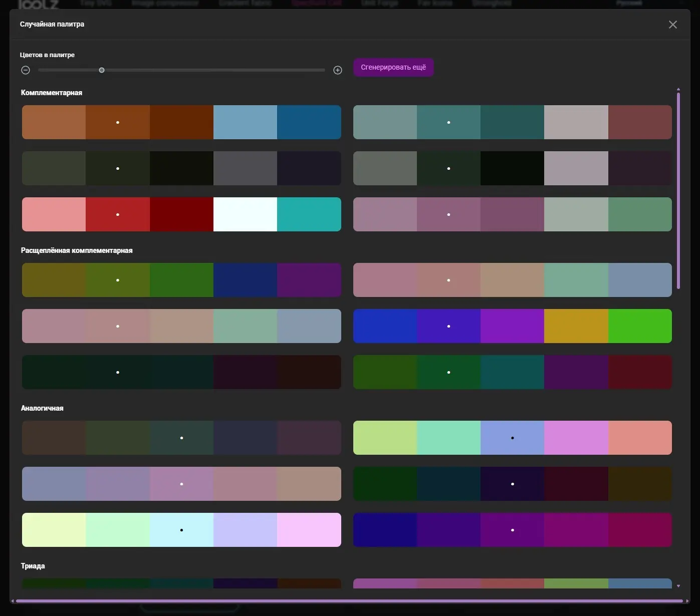Close the "Случайная палитра" dialog
Image resolution: width=700 pixels, height=616 pixels.
coord(672,25)
